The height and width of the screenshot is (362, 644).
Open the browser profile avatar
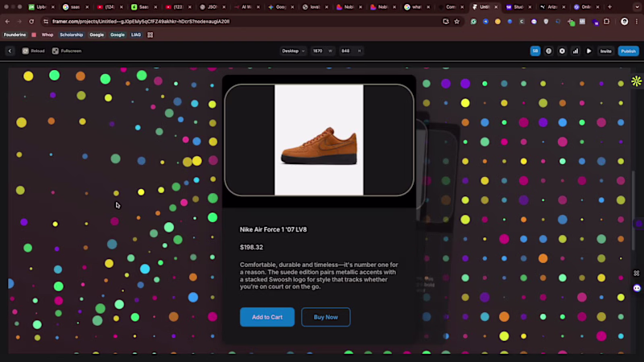tap(625, 22)
